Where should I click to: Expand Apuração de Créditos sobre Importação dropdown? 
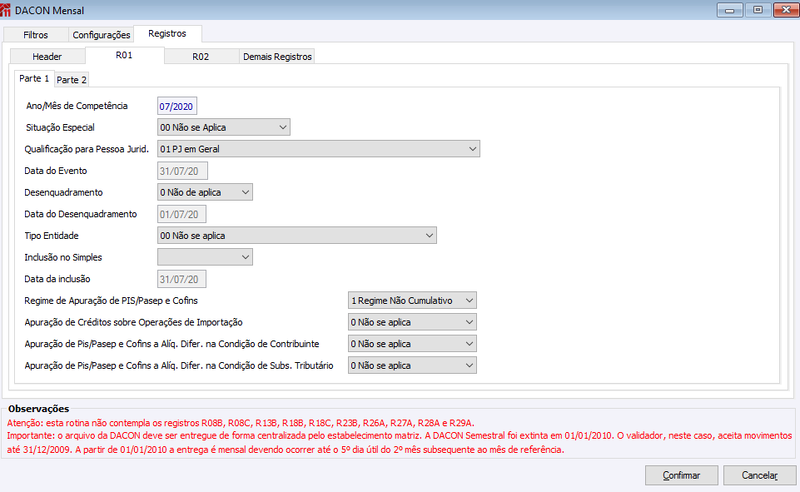412,322
